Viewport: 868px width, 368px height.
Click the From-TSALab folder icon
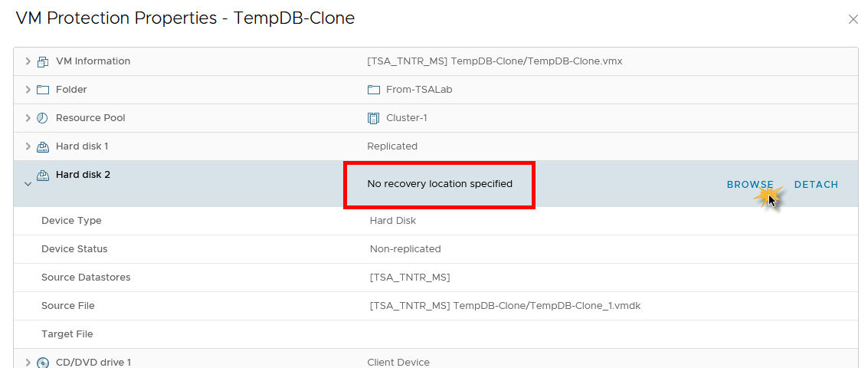(x=373, y=90)
